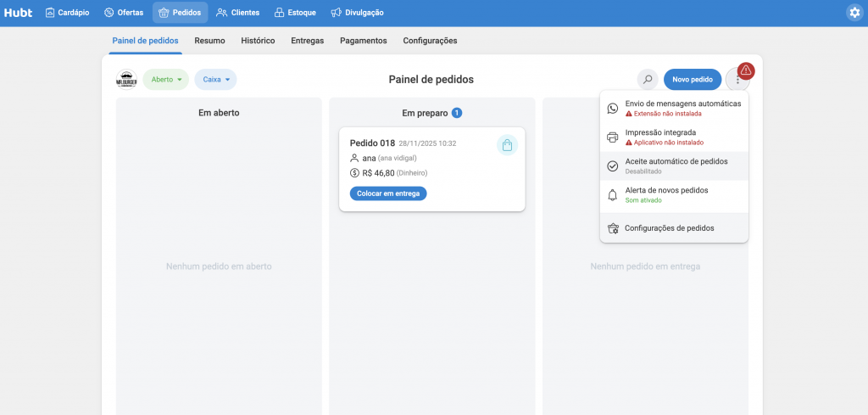
Task: Switch to the Pagamentos tab
Action: (363, 40)
